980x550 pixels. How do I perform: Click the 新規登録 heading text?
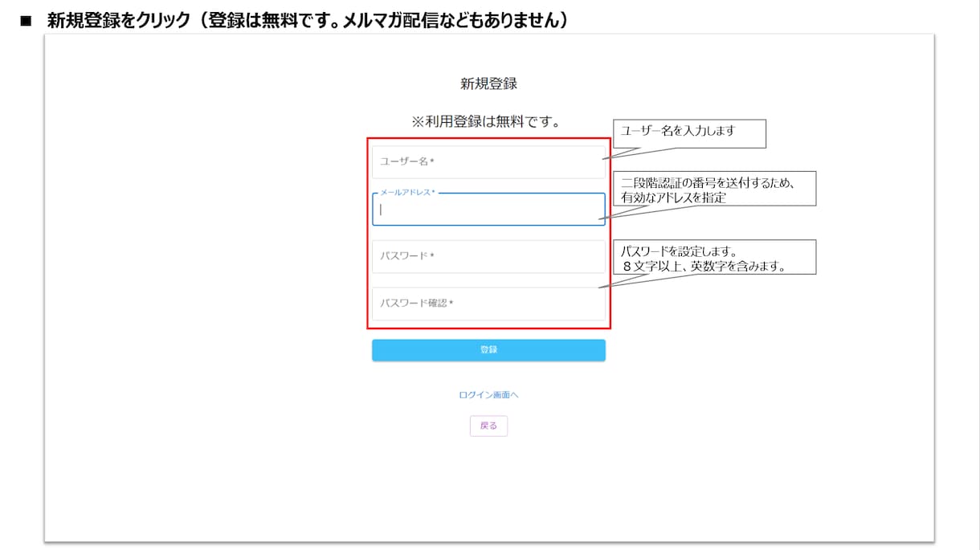pyautogui.click(x=488, y=84)
